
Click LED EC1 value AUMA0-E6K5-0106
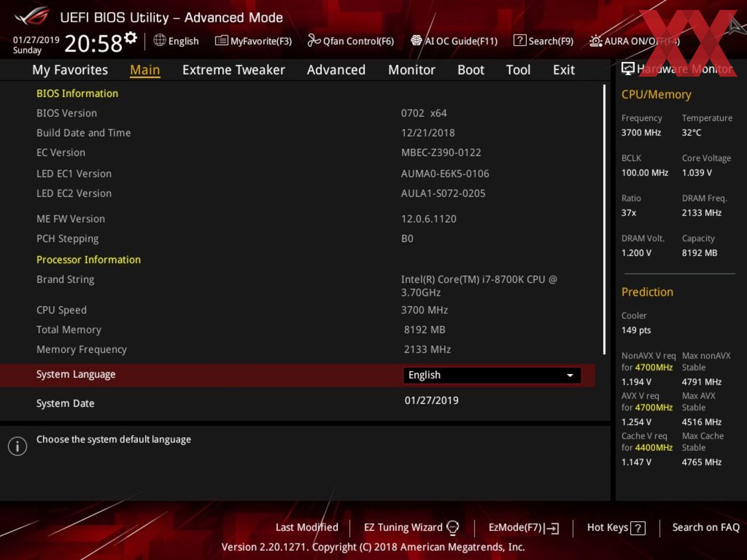pos(445,173)
